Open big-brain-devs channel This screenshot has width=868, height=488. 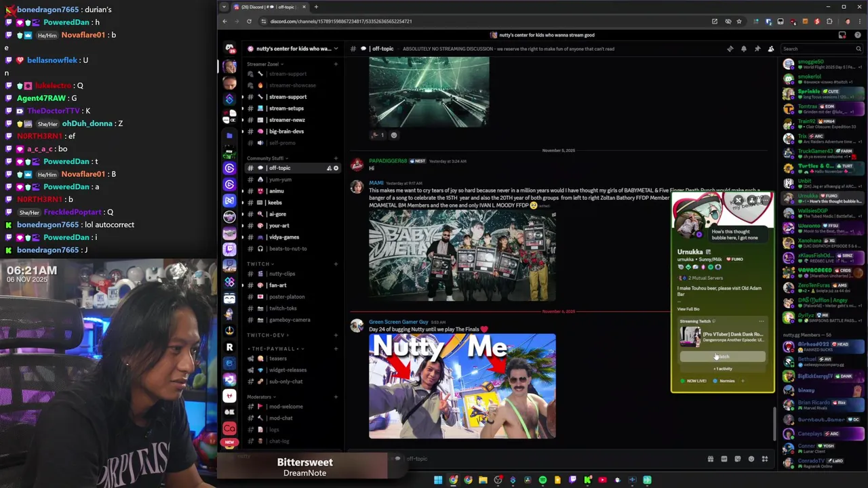tap(292, 131)
